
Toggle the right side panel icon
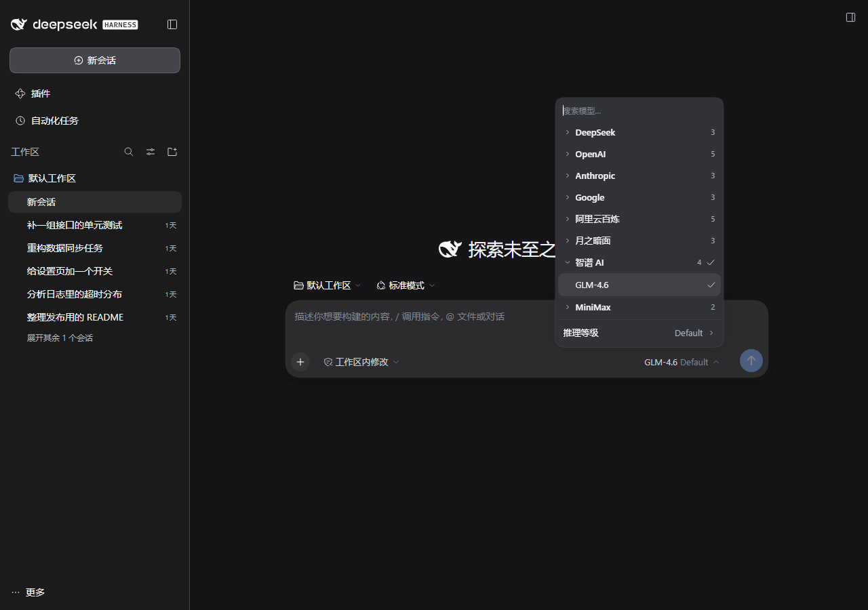point(850,17)
